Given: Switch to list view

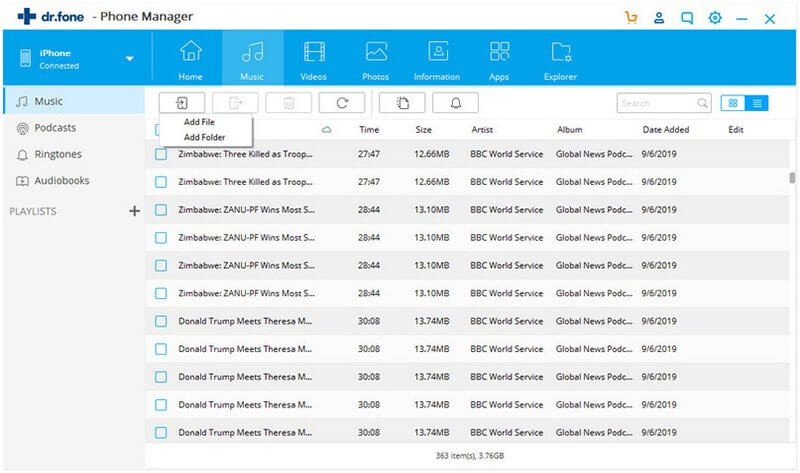Looking at the screenshot, I should pyautogui.click(x=757, y=103).
